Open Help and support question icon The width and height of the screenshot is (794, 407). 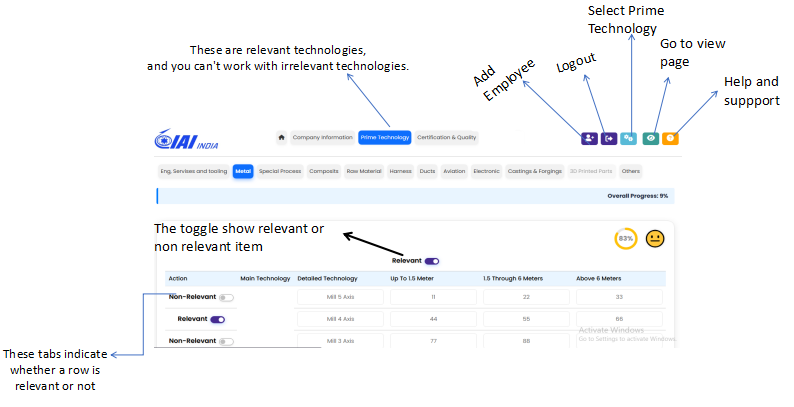coord(670,138)
